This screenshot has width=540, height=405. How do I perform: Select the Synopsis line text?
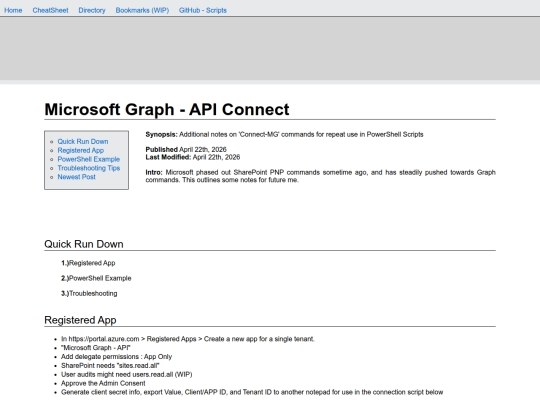(284, 134)
